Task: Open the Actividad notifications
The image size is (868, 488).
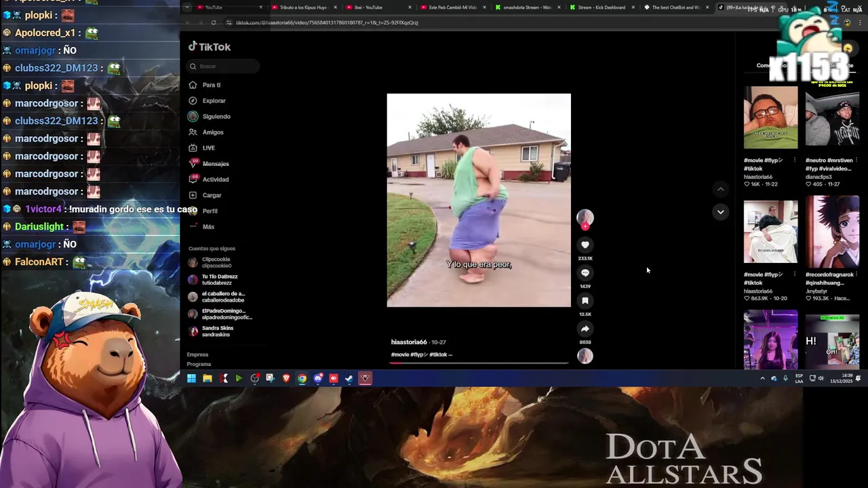Action: [209, 180]
